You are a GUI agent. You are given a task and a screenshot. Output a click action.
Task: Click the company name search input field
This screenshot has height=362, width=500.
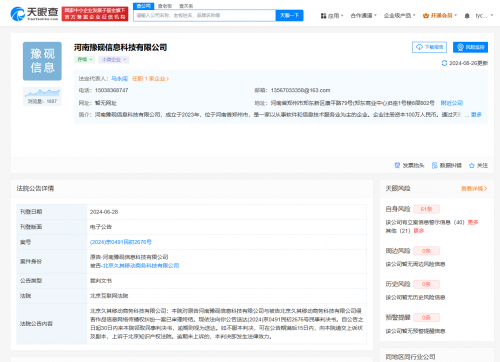tap(204, 15)
